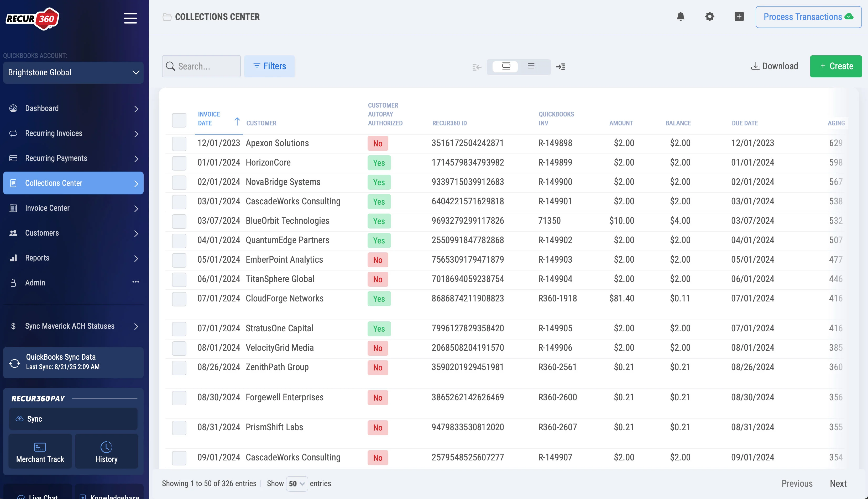Switch to card view layout icon
Screen dimensions: 868x499
click(506, 66)
